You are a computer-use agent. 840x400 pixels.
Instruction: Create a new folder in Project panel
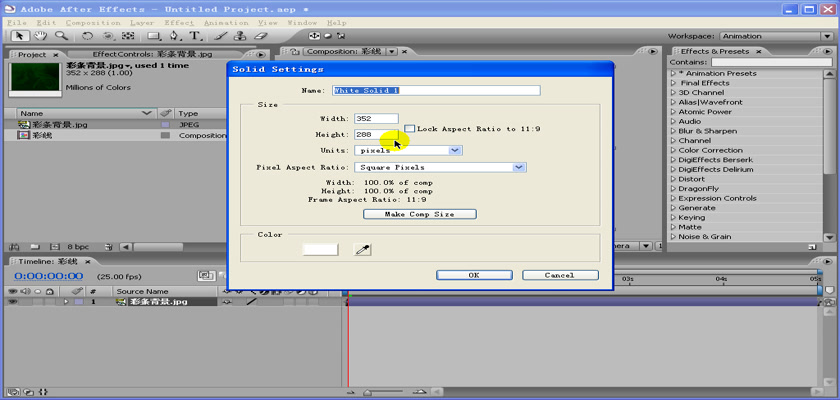[35, 247]
